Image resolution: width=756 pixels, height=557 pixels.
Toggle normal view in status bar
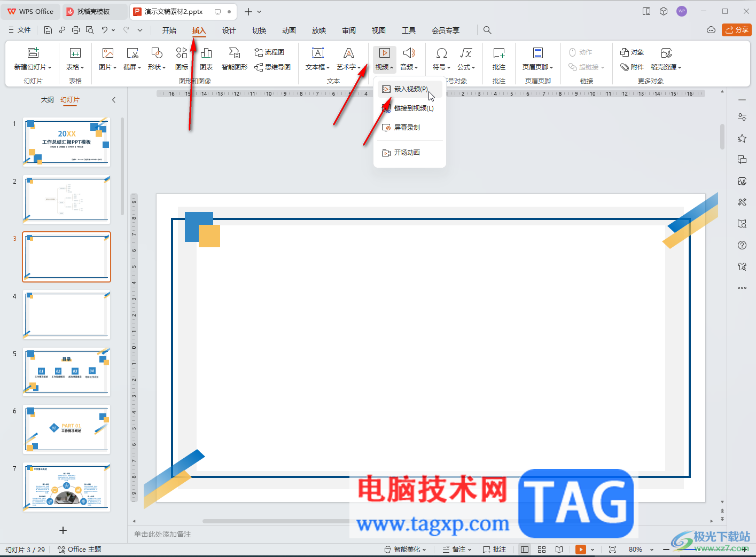click(x=525, y=550)
